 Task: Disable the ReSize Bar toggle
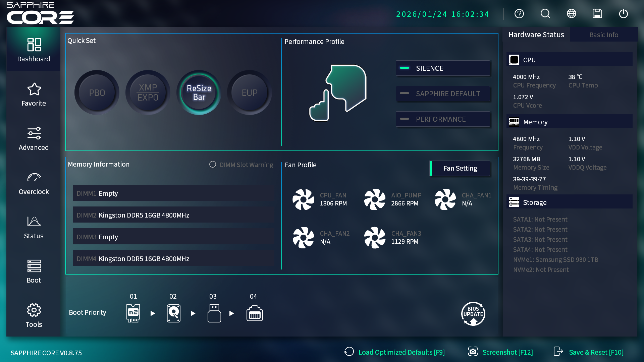(x=199, y=93)
